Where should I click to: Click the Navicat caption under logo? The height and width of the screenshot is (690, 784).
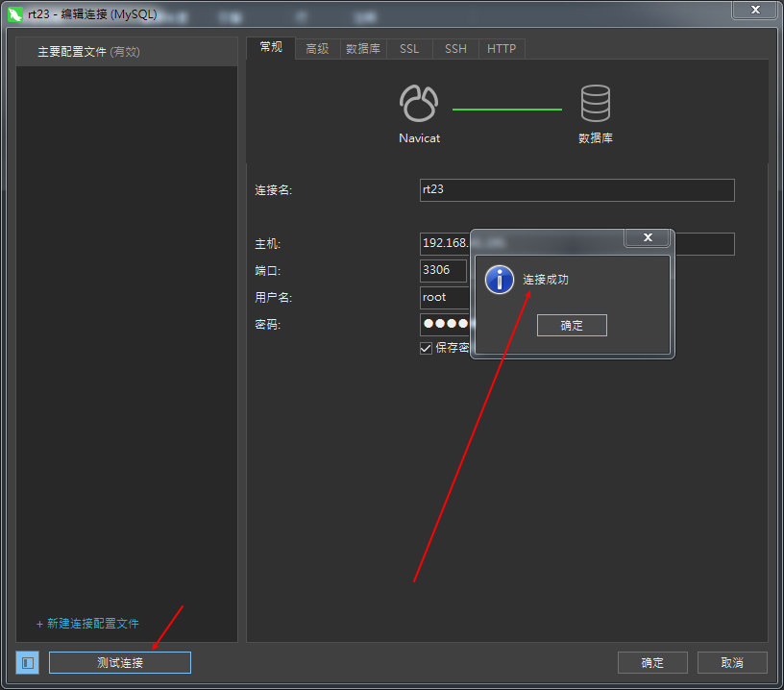tap(420, 138)
